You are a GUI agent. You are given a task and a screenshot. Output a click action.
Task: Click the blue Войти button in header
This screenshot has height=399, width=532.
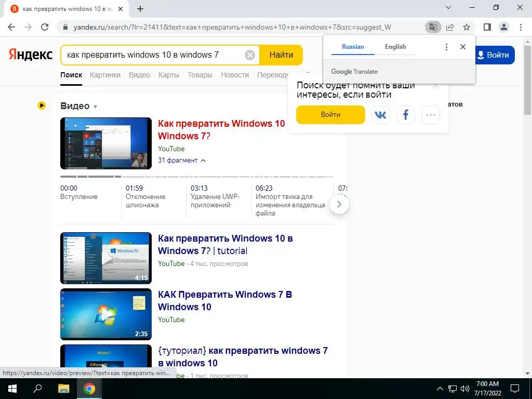click(495, 55)
